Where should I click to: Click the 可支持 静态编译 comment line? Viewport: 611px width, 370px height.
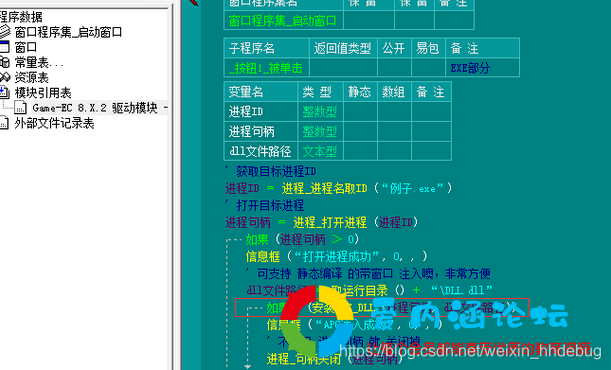(x=368, y=273)
